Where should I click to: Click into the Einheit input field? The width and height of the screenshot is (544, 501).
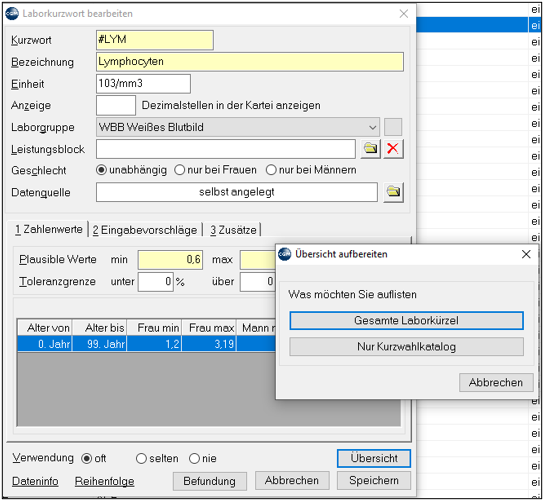pyautogui.click(x=143, y=84)
